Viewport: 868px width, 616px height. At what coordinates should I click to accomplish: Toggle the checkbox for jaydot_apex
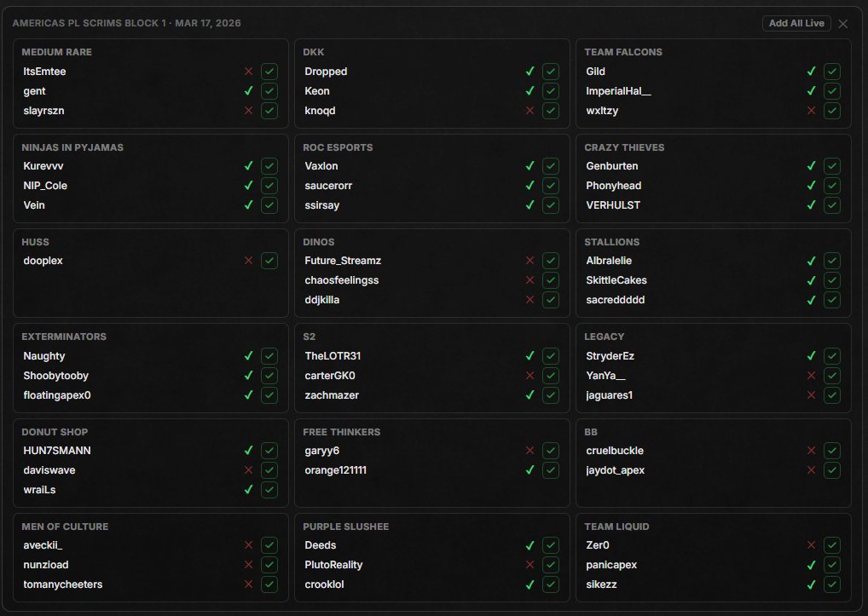click(831, 470)
